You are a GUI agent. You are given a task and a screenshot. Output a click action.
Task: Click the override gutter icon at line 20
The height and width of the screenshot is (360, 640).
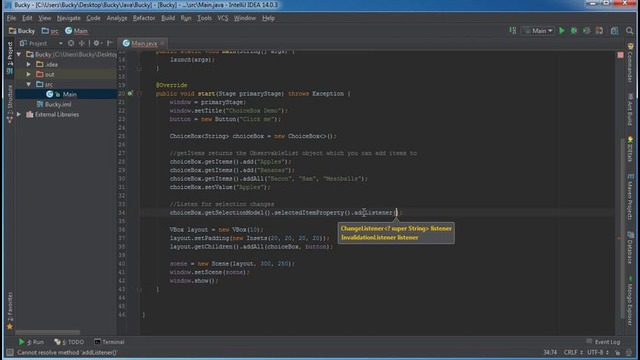pyautogui.click(x=130, y=93)
